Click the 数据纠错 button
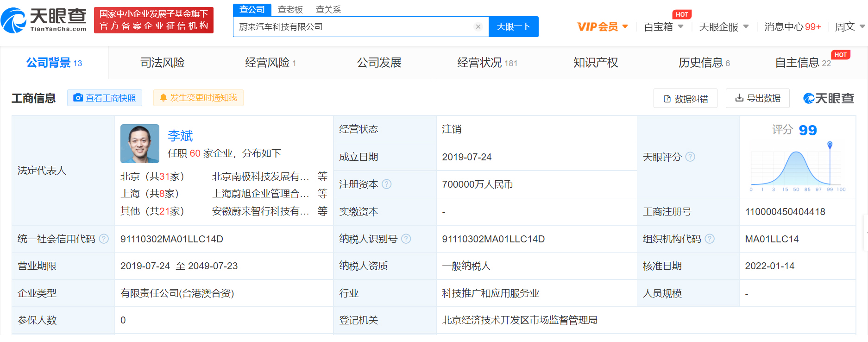The image size is (868, 342). point(686,98)
